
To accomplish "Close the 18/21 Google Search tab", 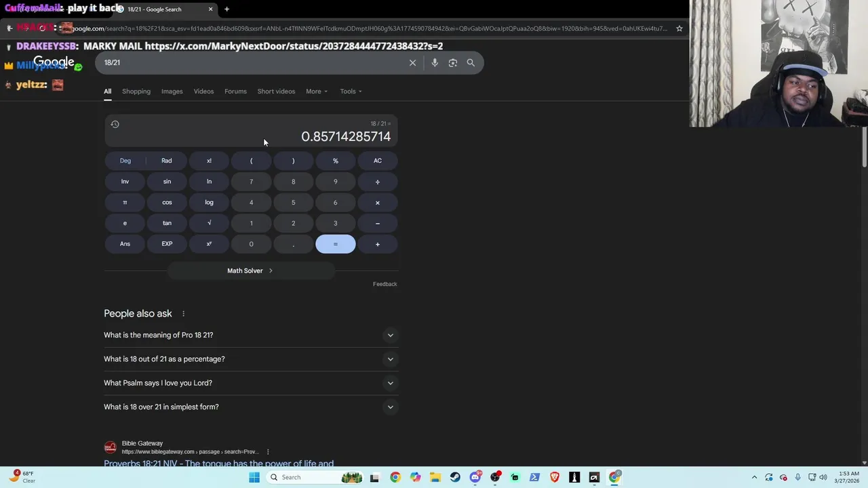I will pyautogui.click(x=210, y=9).
